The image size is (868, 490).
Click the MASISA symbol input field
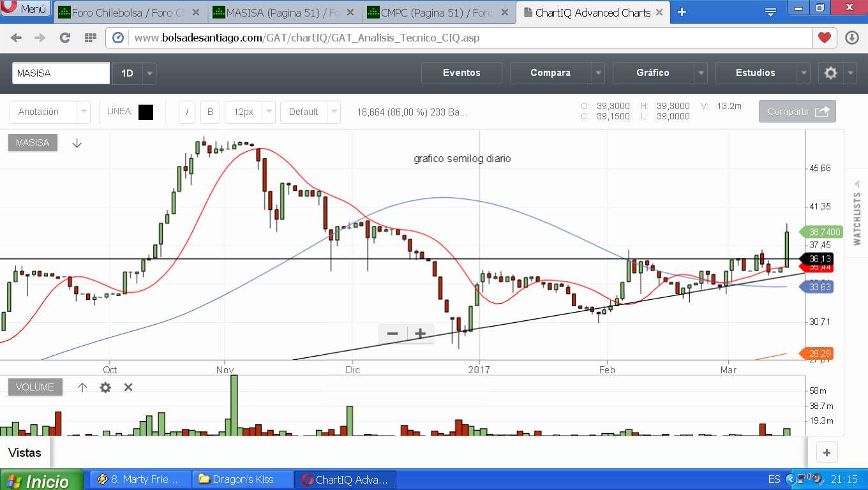click(x=61, y=73)
